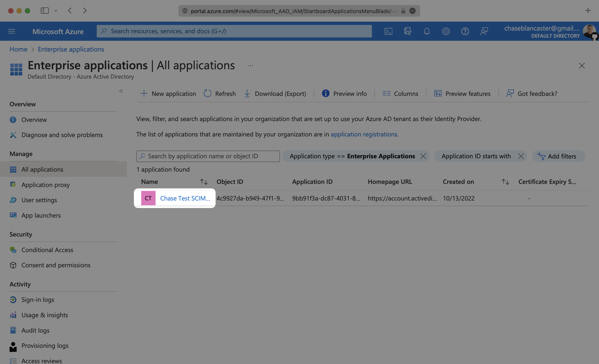Screen dimensions: 599x364
Task: Click the application registrations link
Action: (x=364, y=134)
